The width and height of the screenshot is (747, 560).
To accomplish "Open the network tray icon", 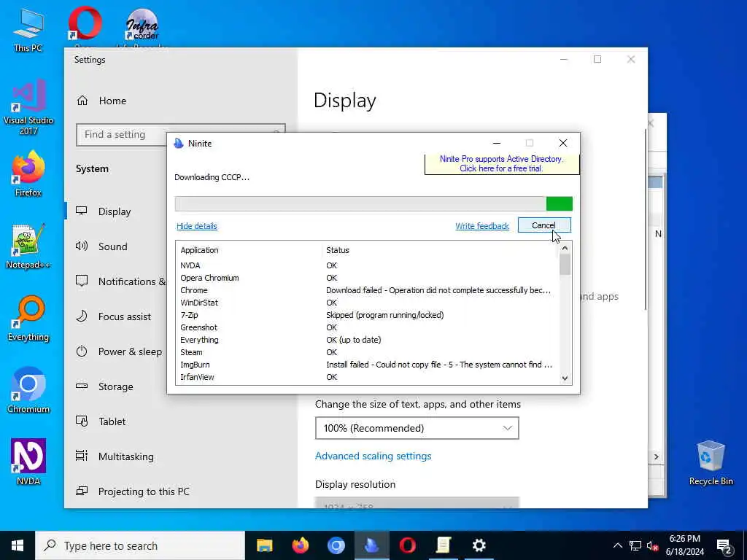I will [635, 545].
